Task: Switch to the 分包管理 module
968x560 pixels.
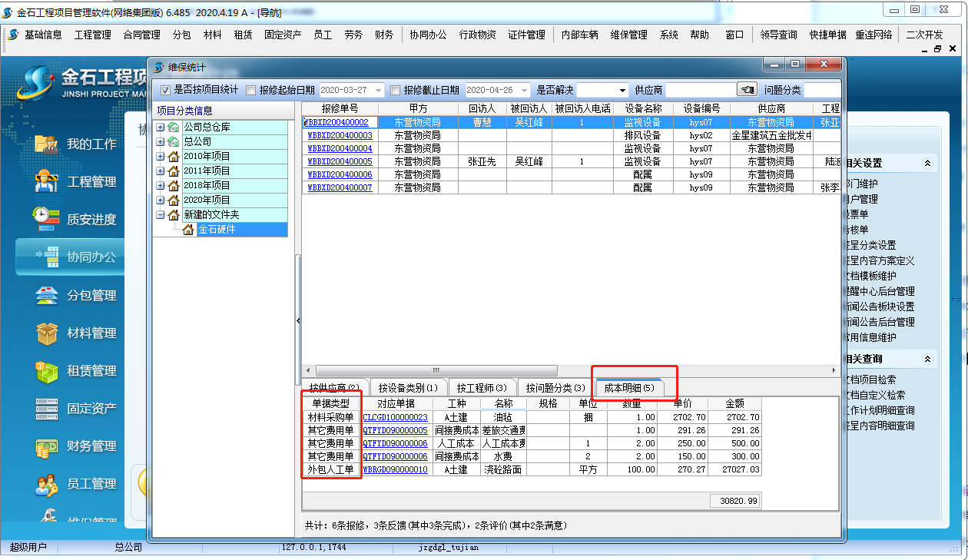Action: click(70, 295)
